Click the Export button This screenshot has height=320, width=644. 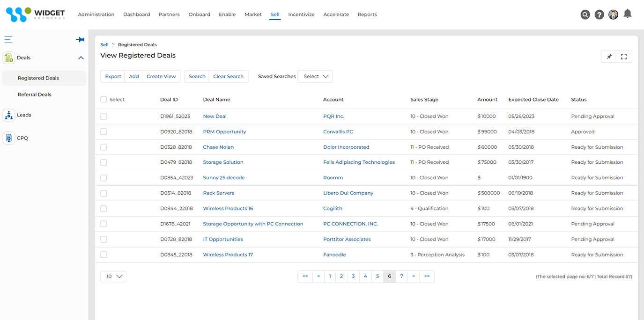pyautogui.click(x=113, y=76)
